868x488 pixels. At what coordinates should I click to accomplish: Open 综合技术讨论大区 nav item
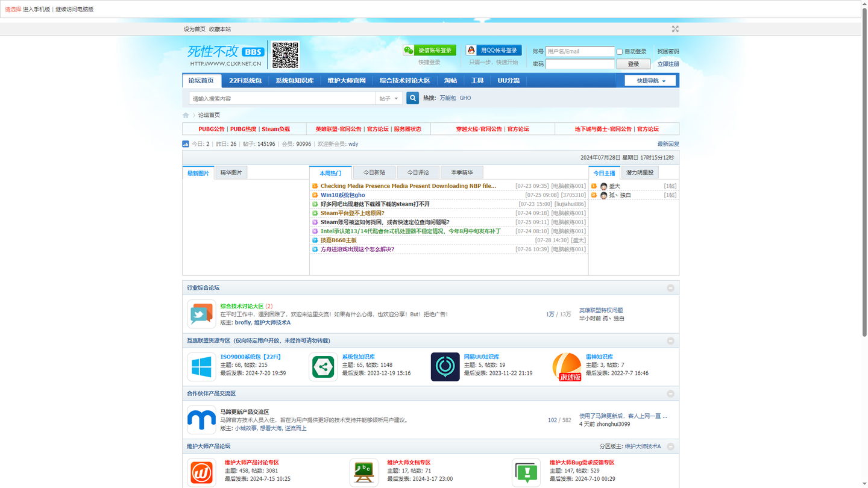[405, 81]
